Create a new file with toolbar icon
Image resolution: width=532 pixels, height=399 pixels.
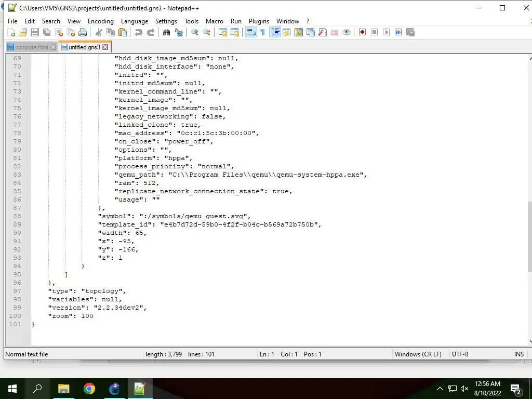(11, 32)
